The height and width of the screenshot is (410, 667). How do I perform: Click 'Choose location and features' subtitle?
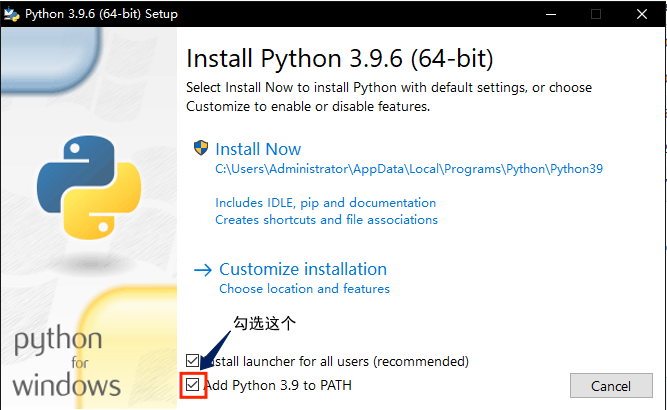(x=304, y=289)
